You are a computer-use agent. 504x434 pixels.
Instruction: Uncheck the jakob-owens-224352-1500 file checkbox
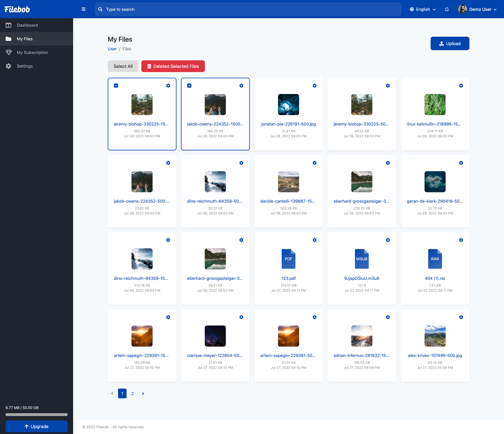189,86
